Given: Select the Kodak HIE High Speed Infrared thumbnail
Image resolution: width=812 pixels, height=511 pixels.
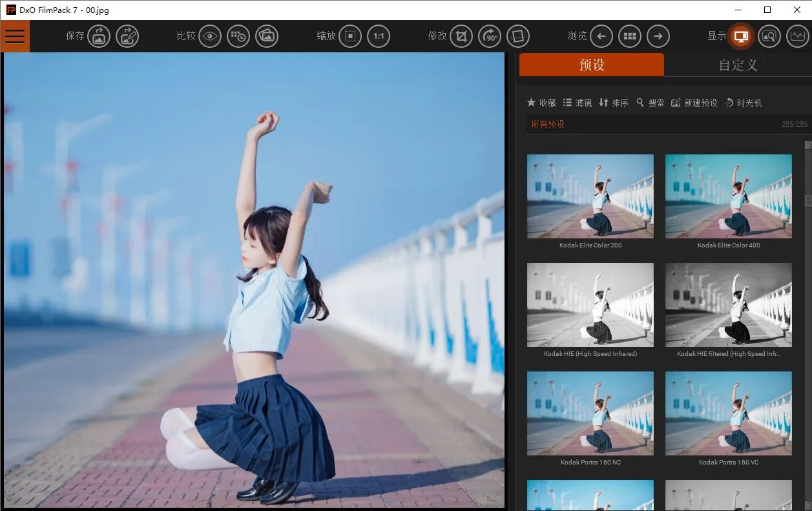Looking at the screenshot, I should pos(590,305).
